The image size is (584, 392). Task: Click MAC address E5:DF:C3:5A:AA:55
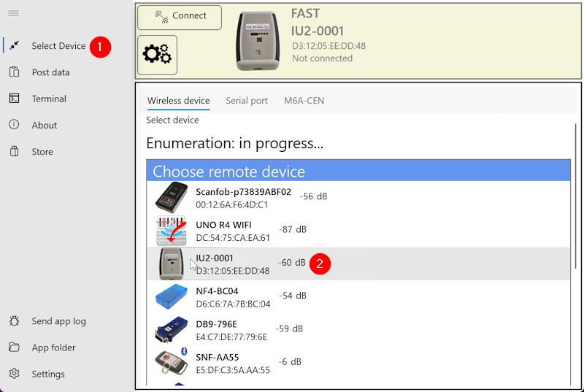pos(233,370)
